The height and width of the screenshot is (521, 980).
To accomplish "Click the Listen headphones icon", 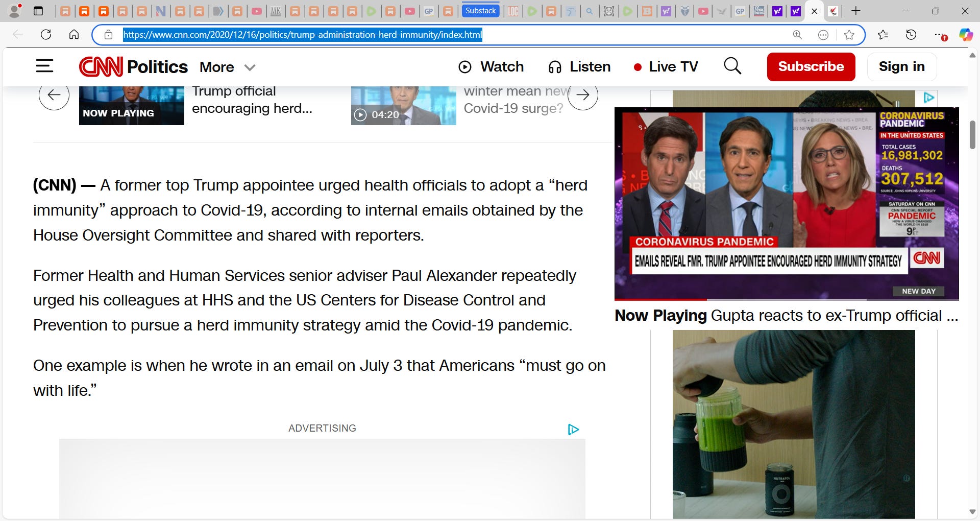I will tap(555, 67).
